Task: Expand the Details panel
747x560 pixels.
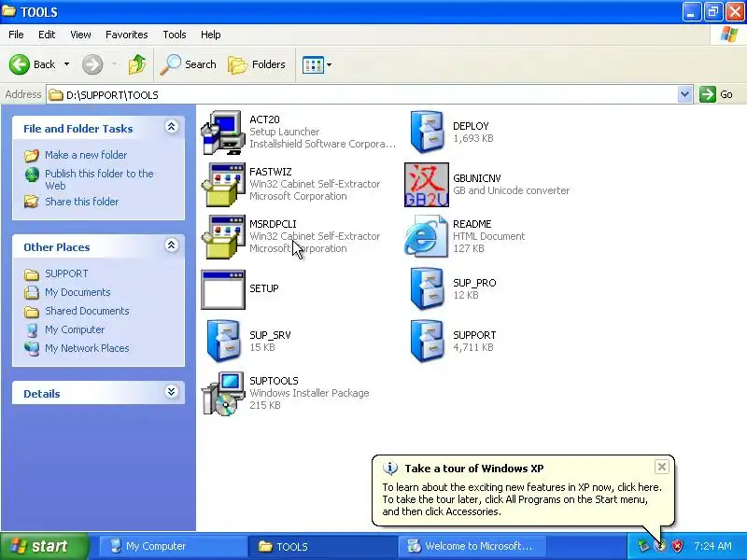Action: click(172, 392)
